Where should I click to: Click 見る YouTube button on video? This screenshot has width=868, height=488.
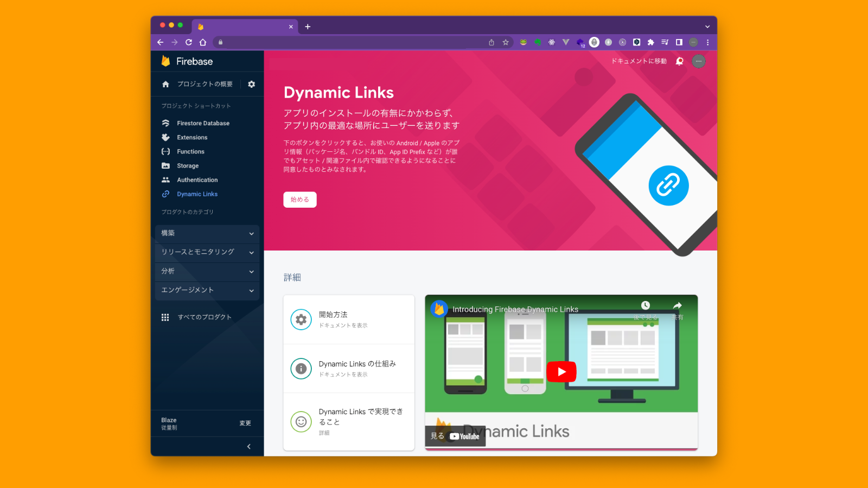(455, 436)
